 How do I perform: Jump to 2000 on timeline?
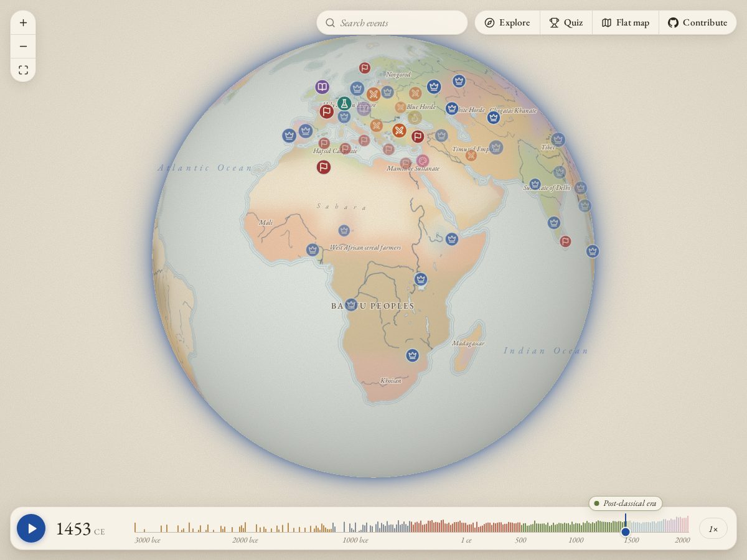(682, 540)
